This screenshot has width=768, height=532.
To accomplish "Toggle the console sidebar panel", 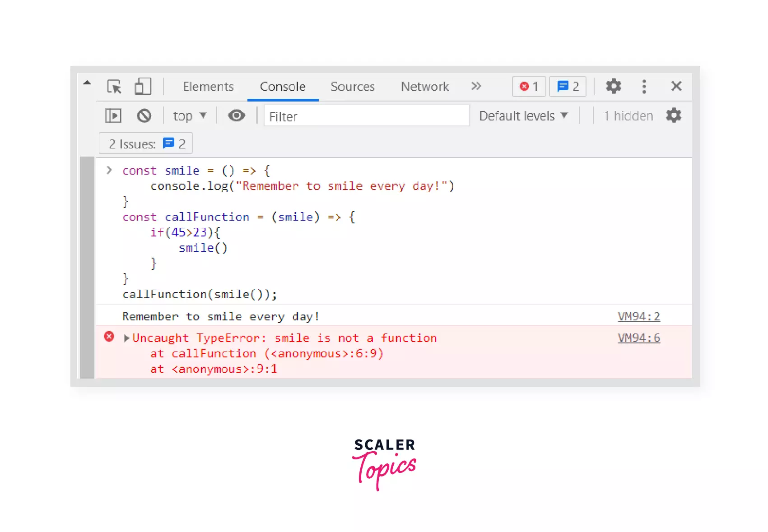I will (x=113, y=116).
